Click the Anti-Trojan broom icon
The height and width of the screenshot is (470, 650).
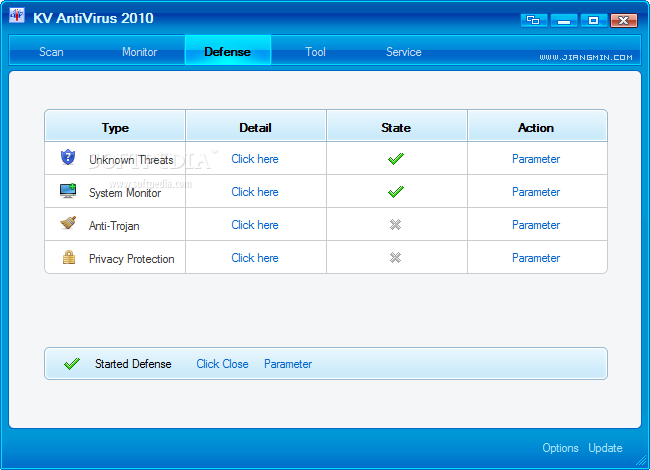[x=68, y=223]
